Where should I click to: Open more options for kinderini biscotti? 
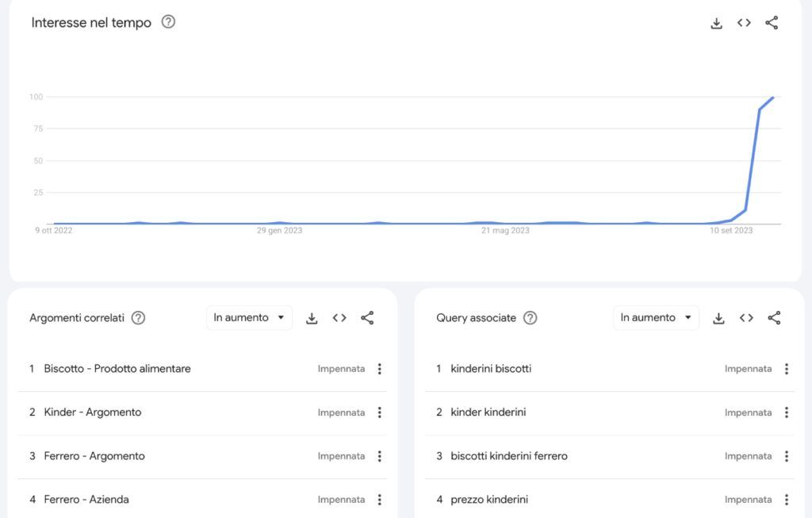click(787, 369)
